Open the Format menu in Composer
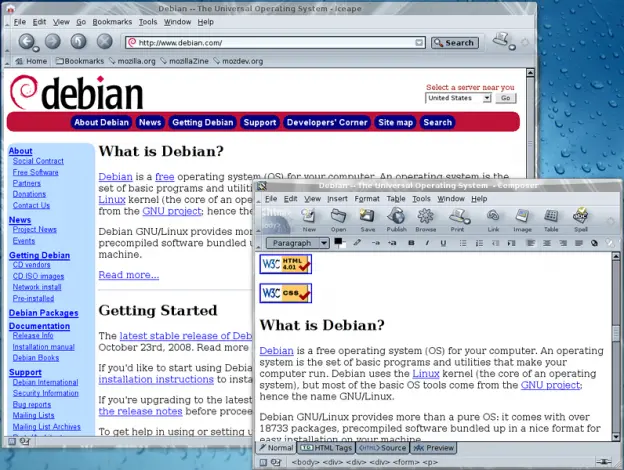 [367, 199]
